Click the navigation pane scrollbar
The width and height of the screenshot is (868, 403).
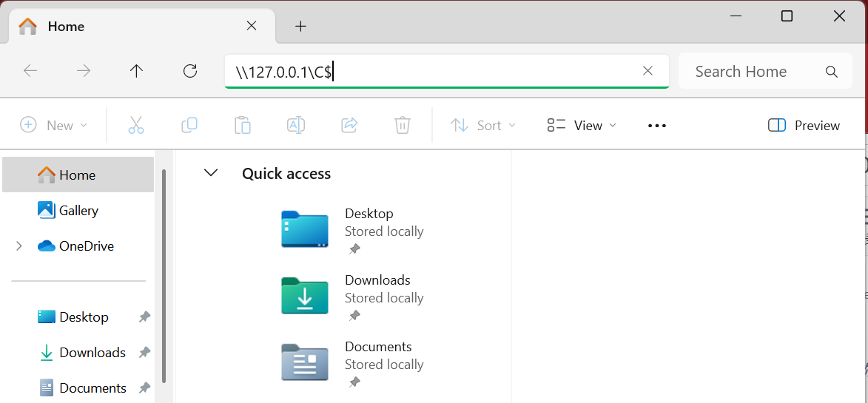[164, 277]
